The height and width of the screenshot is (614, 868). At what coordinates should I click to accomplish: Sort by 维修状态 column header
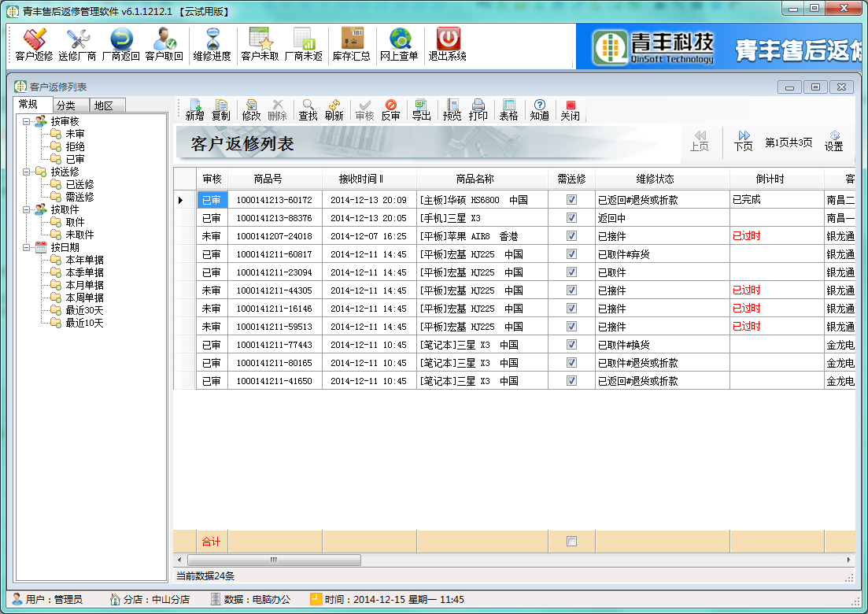(662, 179)
